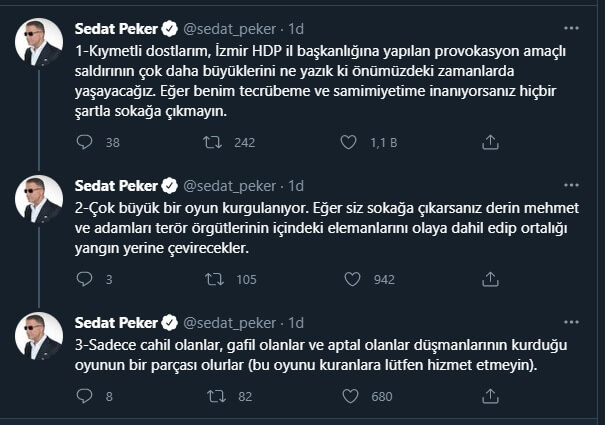Viewport: 612px width, 425px height.
Task: Open more options menu on second tweet
Action: click(x=570, y=185)
